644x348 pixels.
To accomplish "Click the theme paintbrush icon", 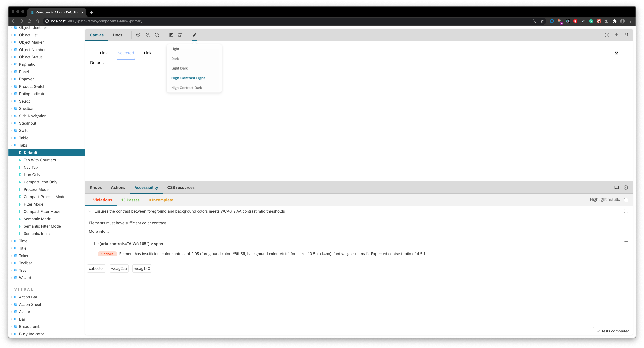I will pos(195,35).
